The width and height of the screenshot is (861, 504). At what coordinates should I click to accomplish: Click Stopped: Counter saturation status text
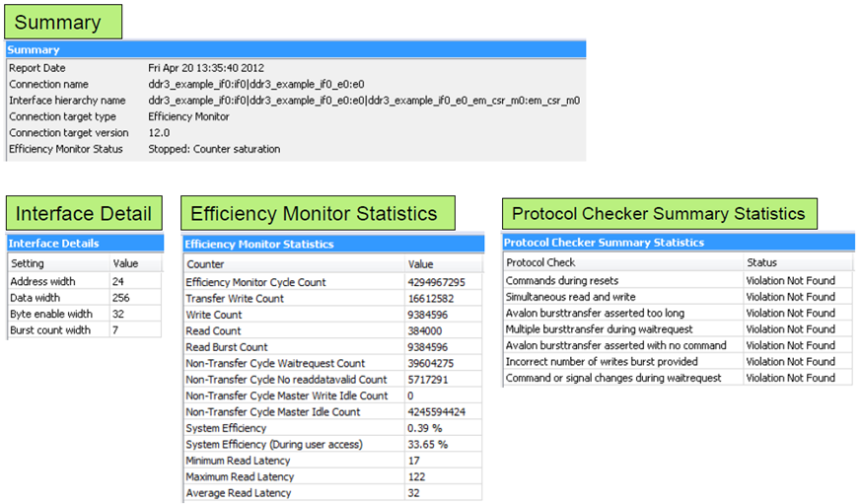214,149
